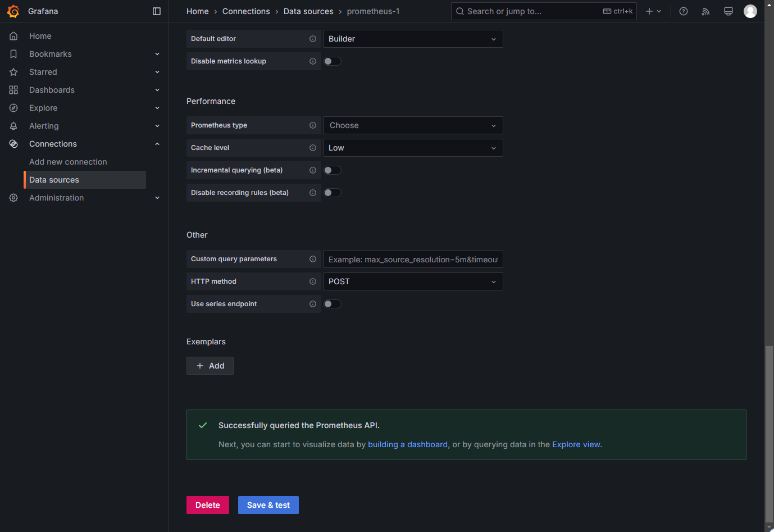This screenshot has width=774, height=532.
Task: Click the Connections breadcrumb link
Action: (246, 11)
